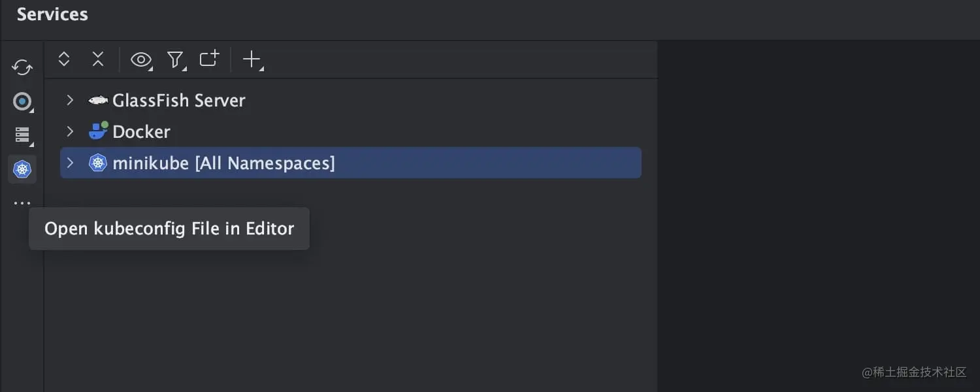Click the expand-all toolbar icon
Image resolution: width=980 pixels, height=392 pixels.
click(x=63, y=59)
